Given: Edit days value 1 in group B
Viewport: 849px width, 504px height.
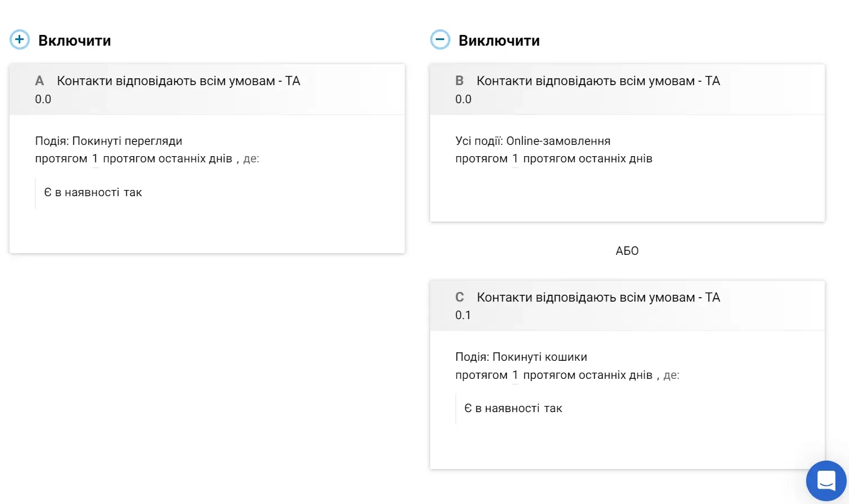Looking at the screenshot, I should [x=515, y=159].
